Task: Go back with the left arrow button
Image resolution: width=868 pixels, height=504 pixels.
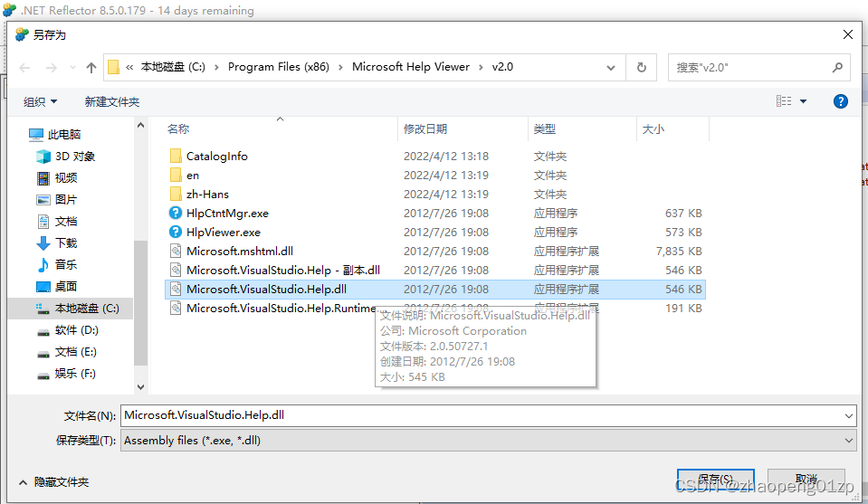Action: point(25,68)
